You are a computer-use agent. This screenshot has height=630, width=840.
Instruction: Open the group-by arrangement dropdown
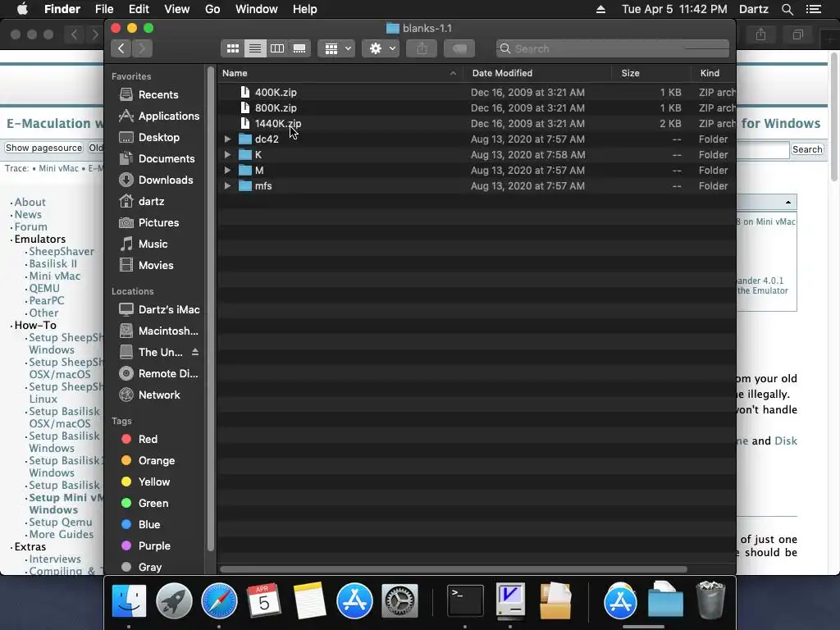[x=336, y=48]
